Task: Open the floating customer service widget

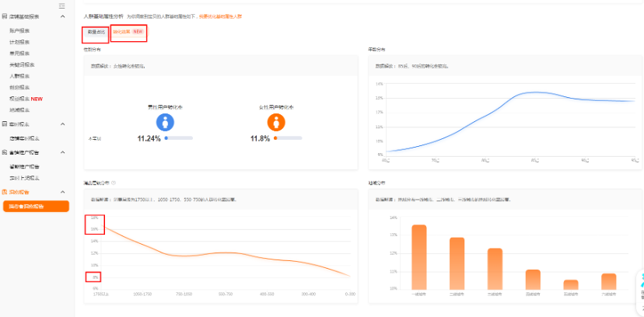Action: (x=640, y=286)
